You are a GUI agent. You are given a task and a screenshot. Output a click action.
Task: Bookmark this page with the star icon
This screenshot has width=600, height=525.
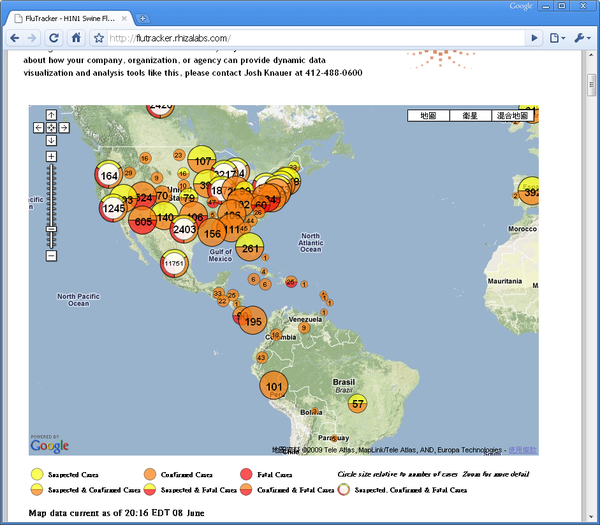pyautogui.click(x=99, y=38)
